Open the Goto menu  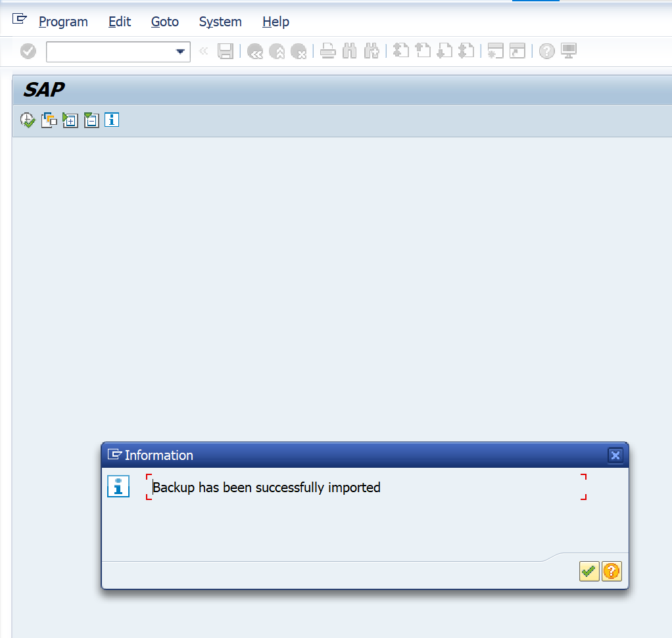click(164, 22)
